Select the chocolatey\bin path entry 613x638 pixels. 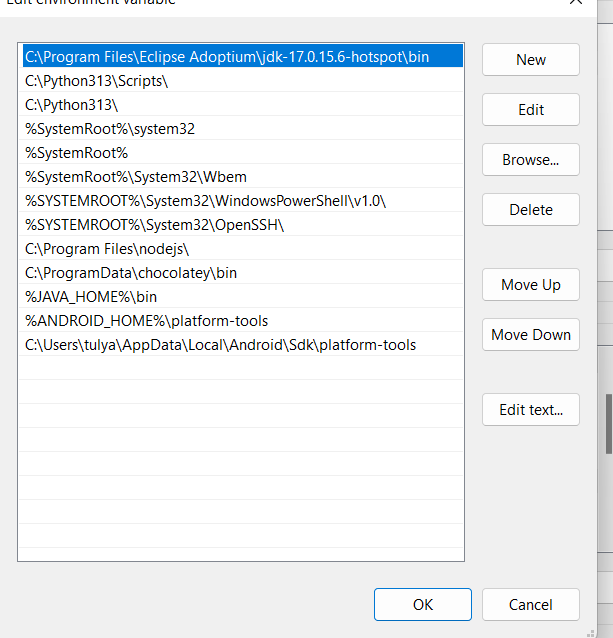coord(131,273)
